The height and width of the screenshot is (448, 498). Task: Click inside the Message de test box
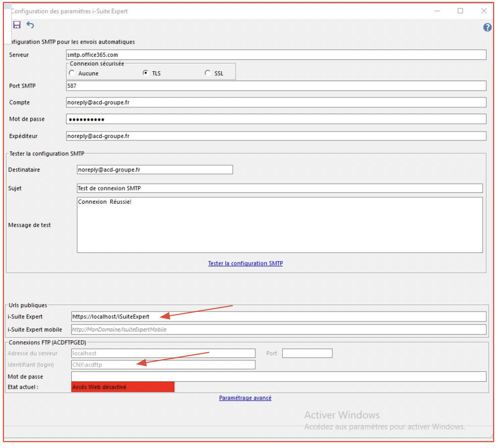(280, 225)
